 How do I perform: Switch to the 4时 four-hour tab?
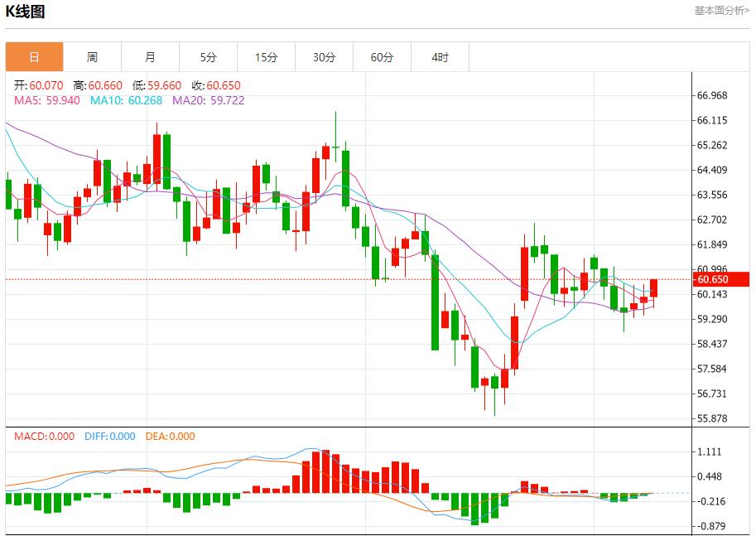[440, 57]
